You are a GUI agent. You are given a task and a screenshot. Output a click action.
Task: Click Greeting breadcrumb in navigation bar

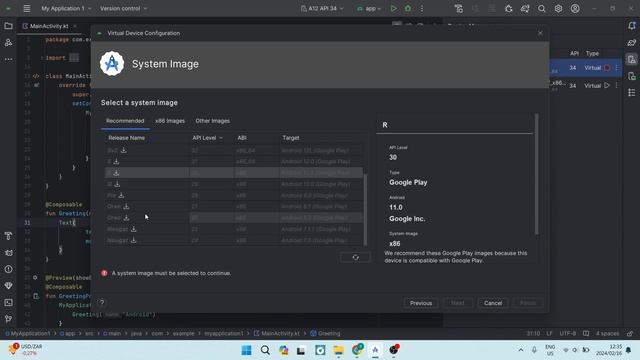tap(325, 333)
